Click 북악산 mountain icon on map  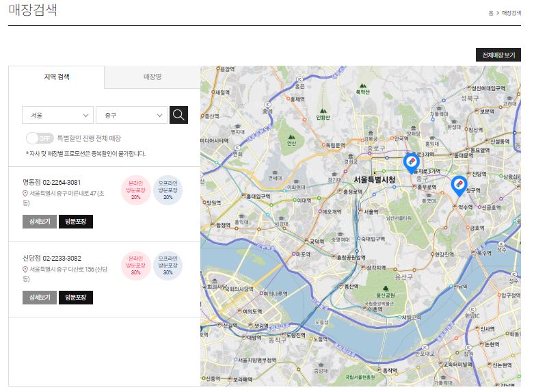tap(362, 86)
